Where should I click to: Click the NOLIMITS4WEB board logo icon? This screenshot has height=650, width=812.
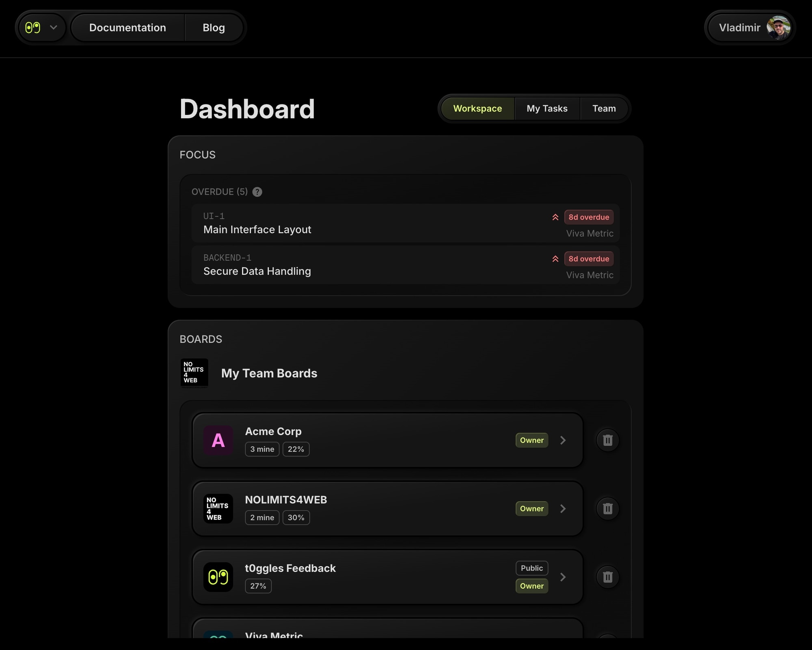tap(218, 509)
